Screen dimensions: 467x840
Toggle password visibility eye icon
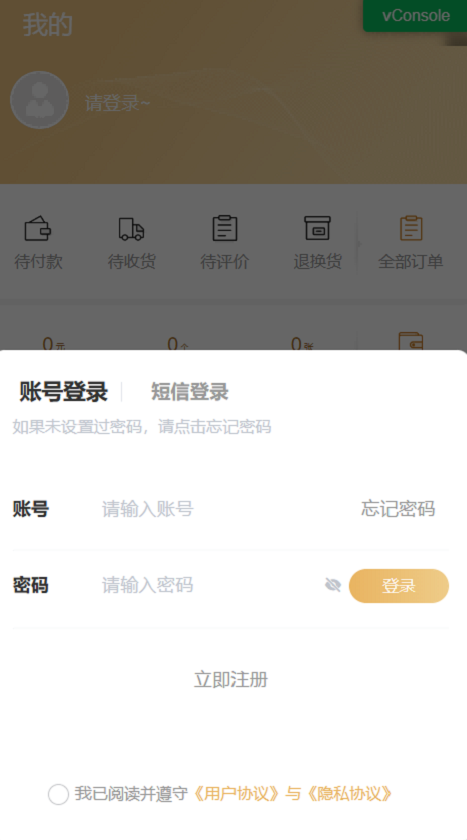(x=333, y=585)
